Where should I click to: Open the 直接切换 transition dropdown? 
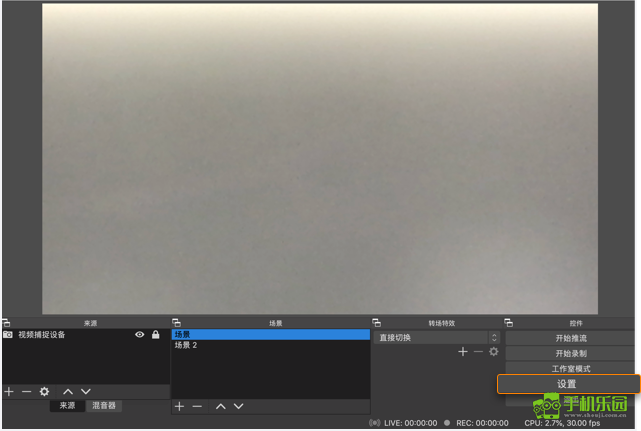436,338
